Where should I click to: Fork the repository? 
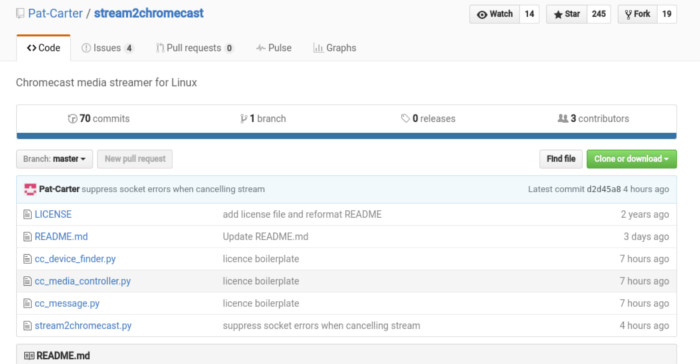638,14
